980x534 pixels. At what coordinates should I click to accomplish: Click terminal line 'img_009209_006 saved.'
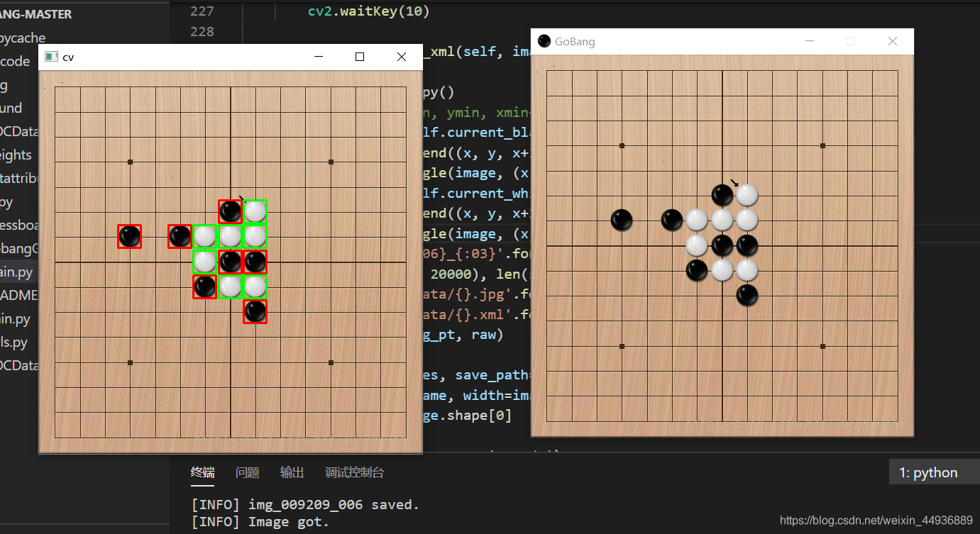[x=334, y=505]
